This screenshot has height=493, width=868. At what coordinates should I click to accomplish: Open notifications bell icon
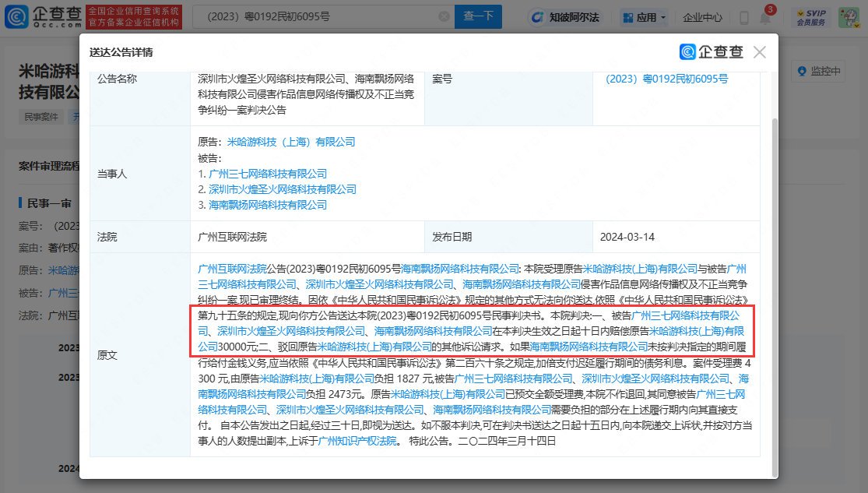(765, 17)
